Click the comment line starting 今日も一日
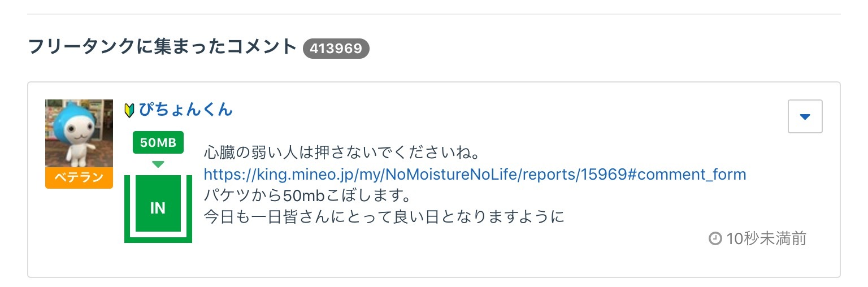The height and width of the screenshot is (287, 868). (384, 217)
